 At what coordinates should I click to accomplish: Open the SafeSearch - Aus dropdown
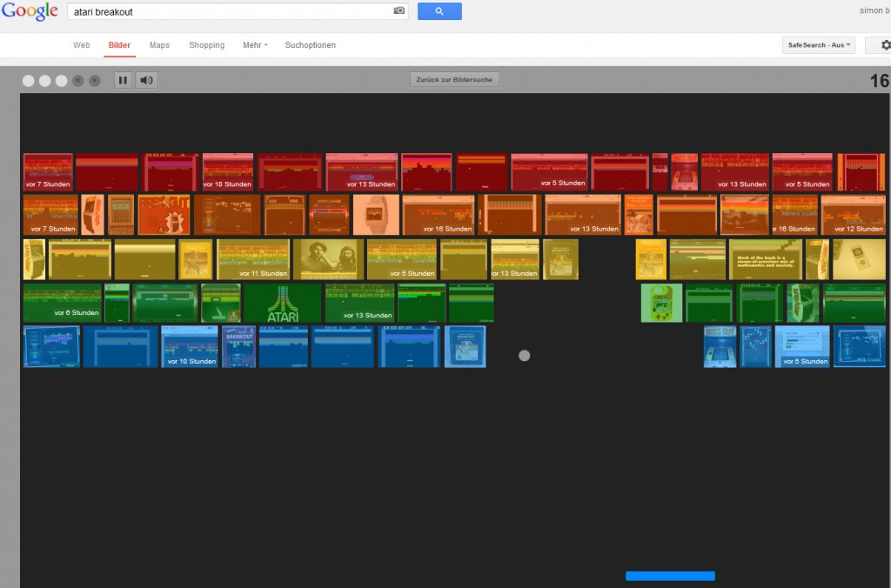click(x=819, y=45)
